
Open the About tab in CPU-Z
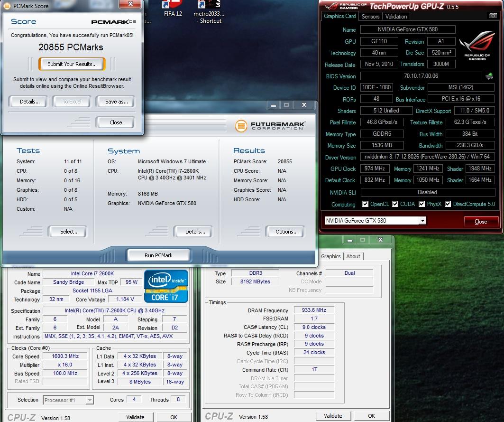353,256
